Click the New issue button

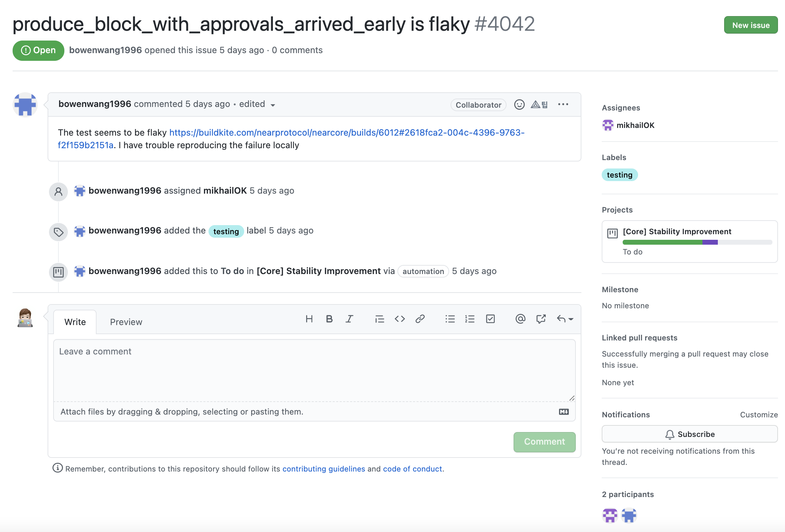click(751, 25)
